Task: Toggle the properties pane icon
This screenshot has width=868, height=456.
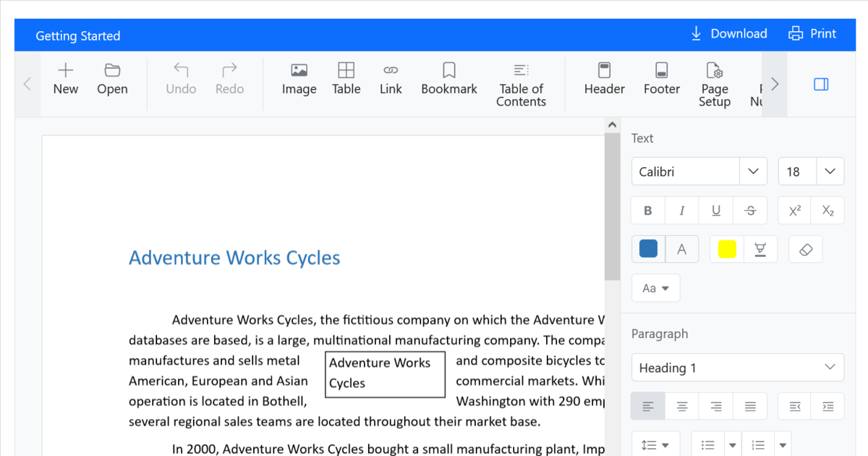Action: [x=821, y=85]
